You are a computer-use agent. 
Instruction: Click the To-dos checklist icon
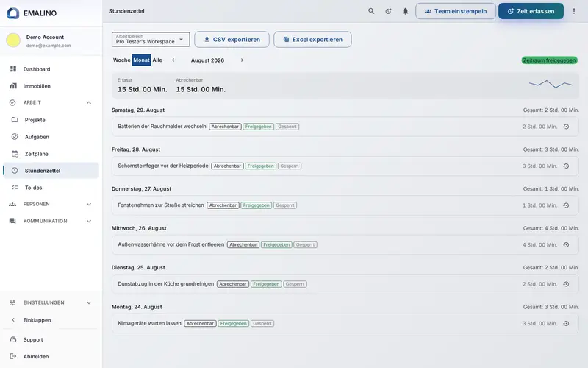(15, 188)
